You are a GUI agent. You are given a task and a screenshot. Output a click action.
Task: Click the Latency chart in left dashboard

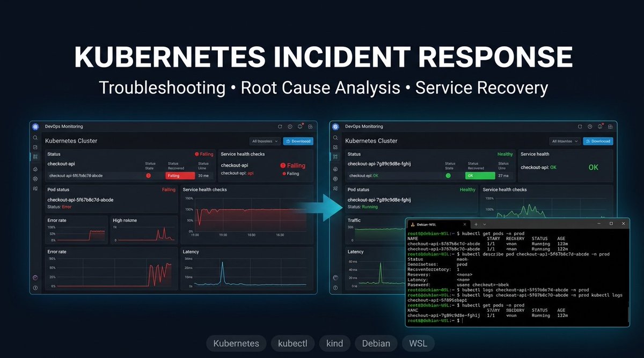(246, 269)
